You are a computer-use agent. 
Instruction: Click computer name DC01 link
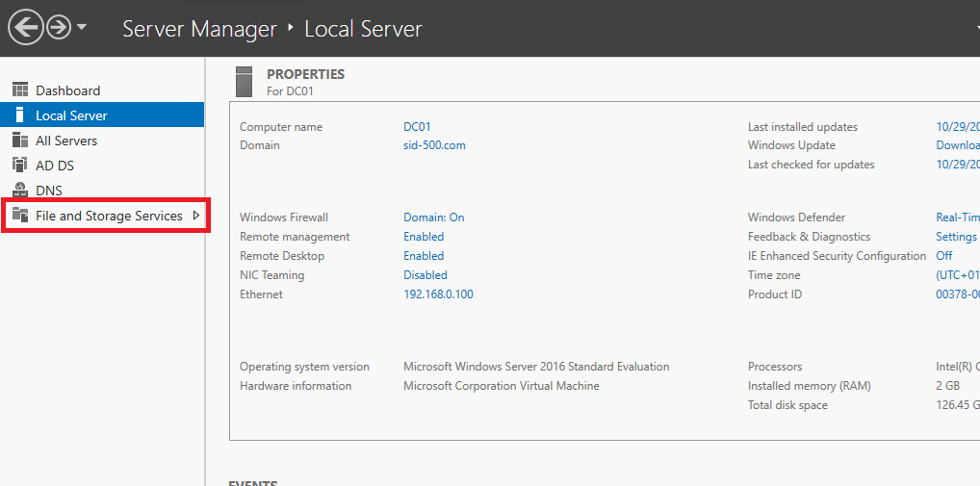(417, 127)
